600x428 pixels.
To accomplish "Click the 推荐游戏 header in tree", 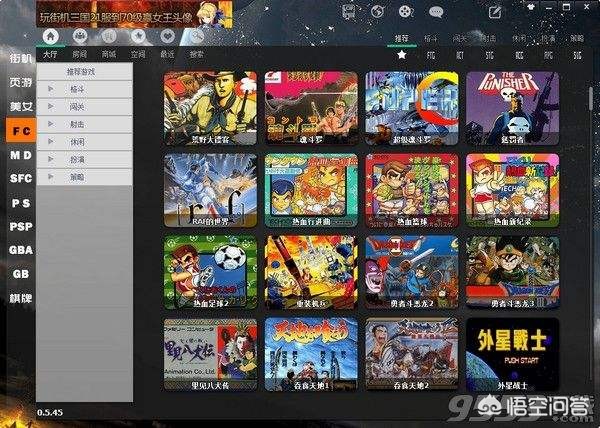I will tap(84, 72).
